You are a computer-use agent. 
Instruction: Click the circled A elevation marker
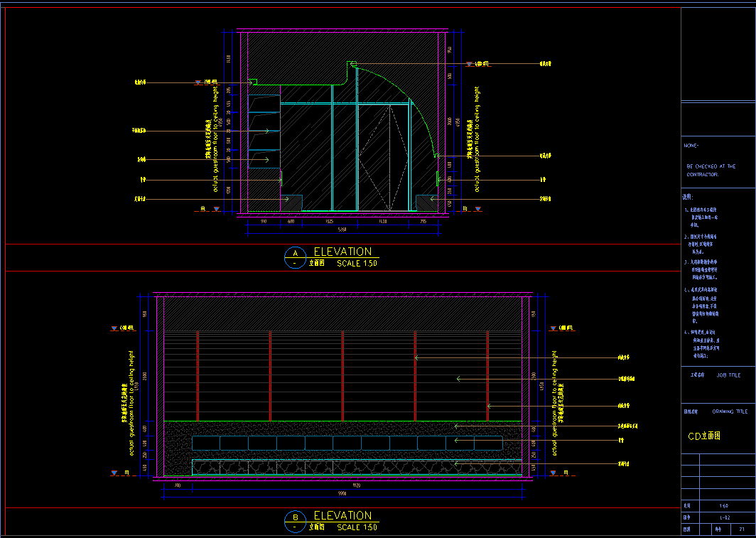click(293, 256)
